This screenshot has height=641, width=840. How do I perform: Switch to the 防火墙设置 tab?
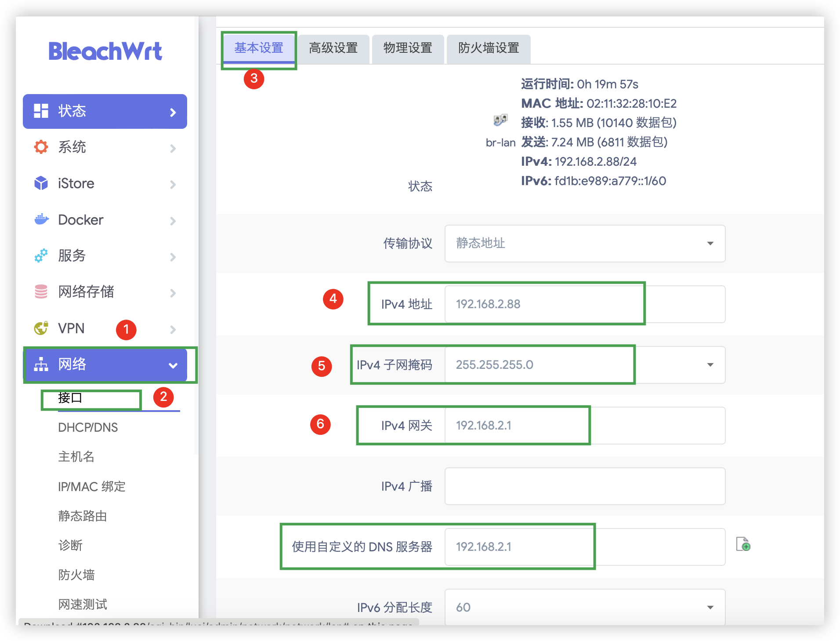[x=488, y=48]
